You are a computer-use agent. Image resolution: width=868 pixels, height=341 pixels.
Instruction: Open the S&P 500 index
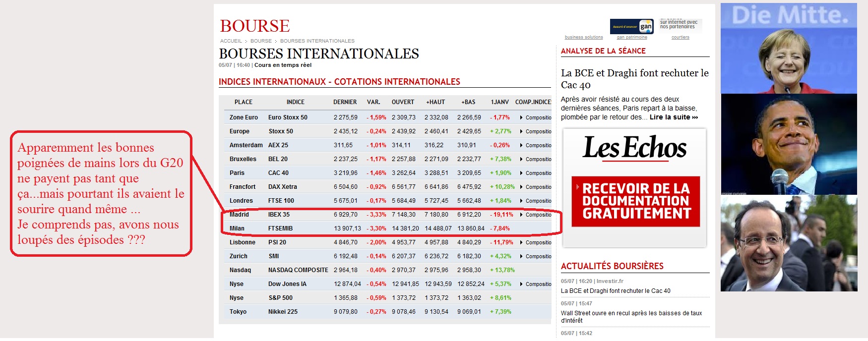(x=281, y=298)
